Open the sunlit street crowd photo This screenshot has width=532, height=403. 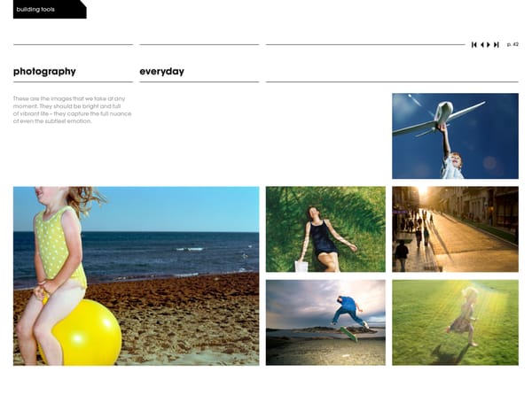(455, 229)
